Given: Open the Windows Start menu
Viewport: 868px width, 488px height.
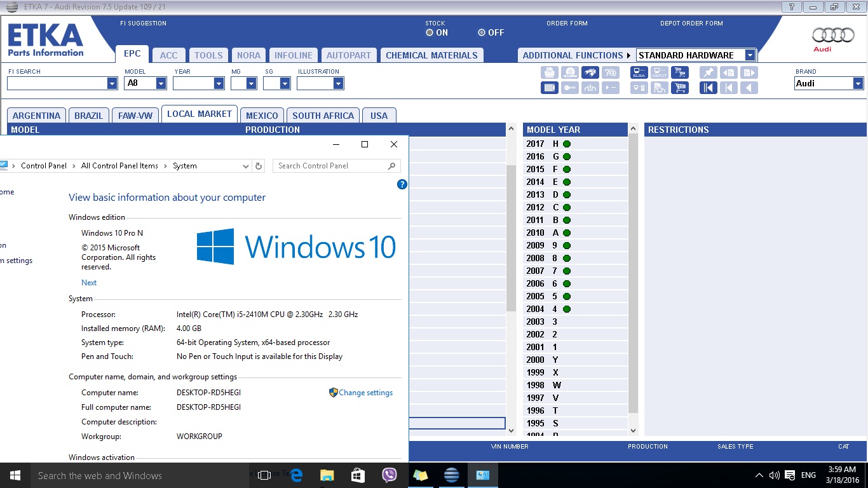Looking at the screenshot, I should [x=15, y=475].
